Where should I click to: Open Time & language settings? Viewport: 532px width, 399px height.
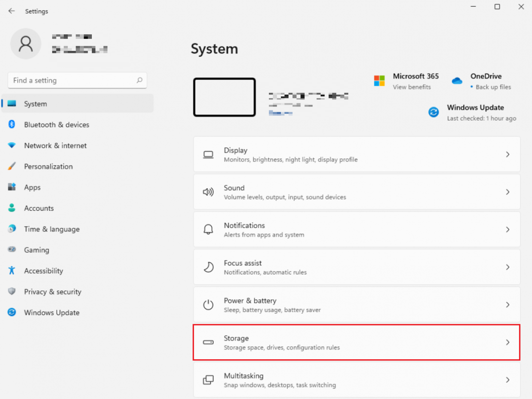pyautogui.click(x=52, y=229)
